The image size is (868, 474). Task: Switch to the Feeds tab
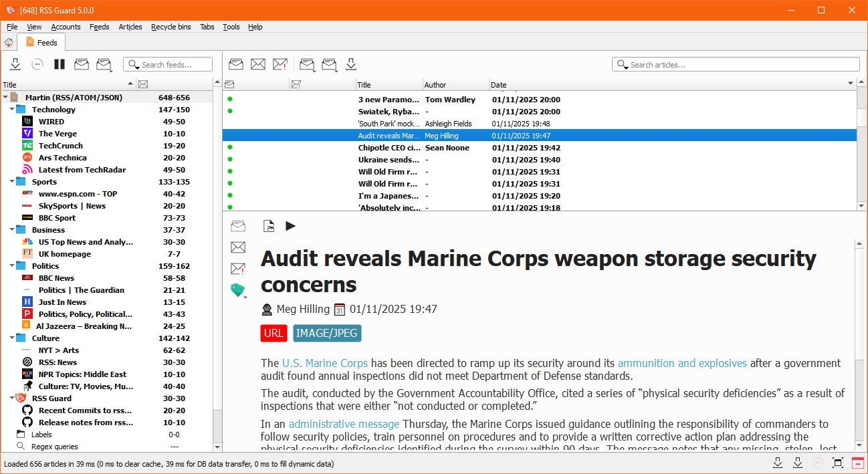(x=41, y=42)
